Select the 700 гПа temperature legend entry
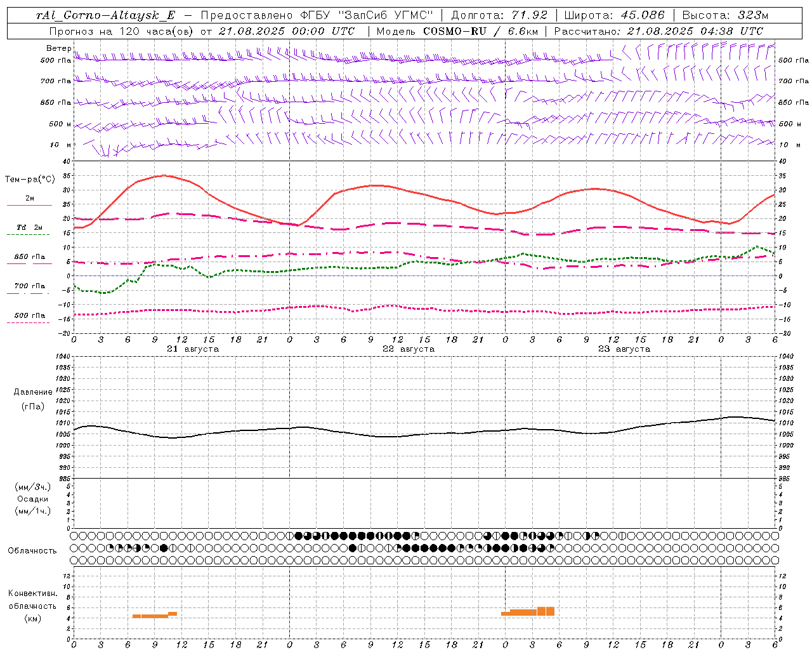The width and height of the screenshot is (812, 650). (29, 286)
